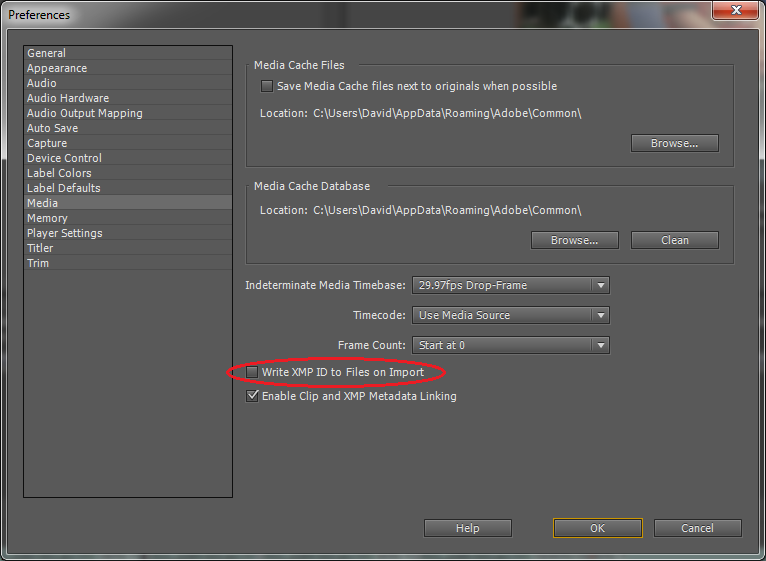The image size is (766, 561).
Task: Browse for Media Cache Database location
Action: (574, 240)
